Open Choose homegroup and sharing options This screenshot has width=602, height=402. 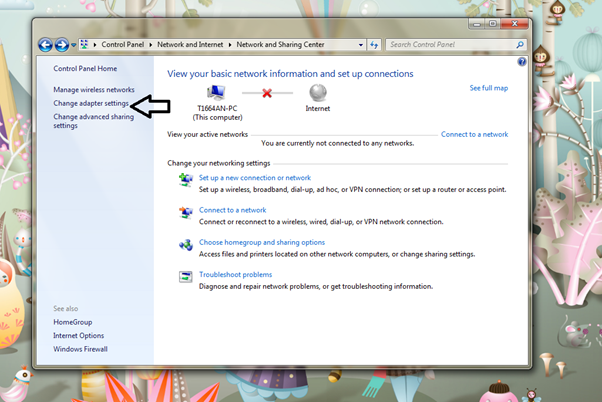pos(262,242)
